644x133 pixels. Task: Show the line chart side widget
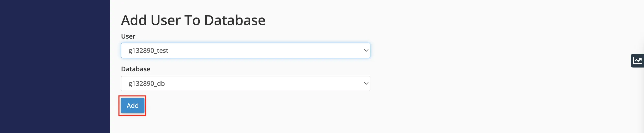(637, 61)
